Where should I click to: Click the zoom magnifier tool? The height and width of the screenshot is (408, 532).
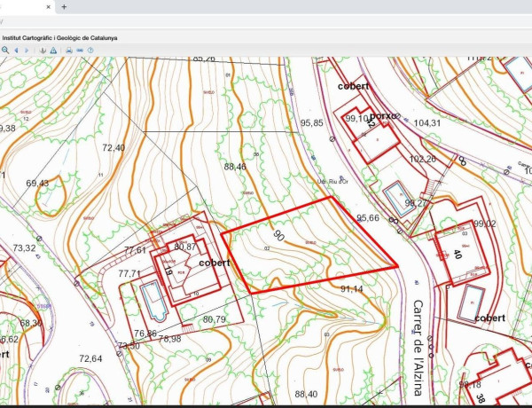(5, 51)
